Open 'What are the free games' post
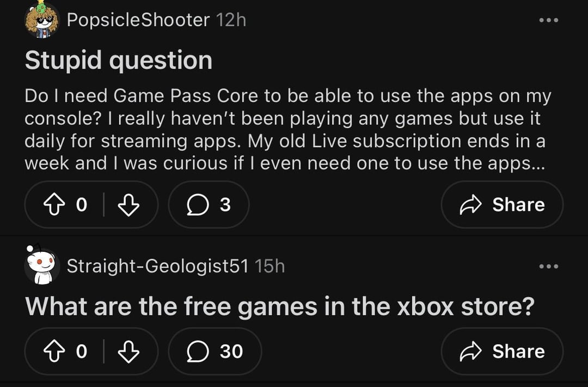This screenshot has height=387, width=588. (279, 306)
